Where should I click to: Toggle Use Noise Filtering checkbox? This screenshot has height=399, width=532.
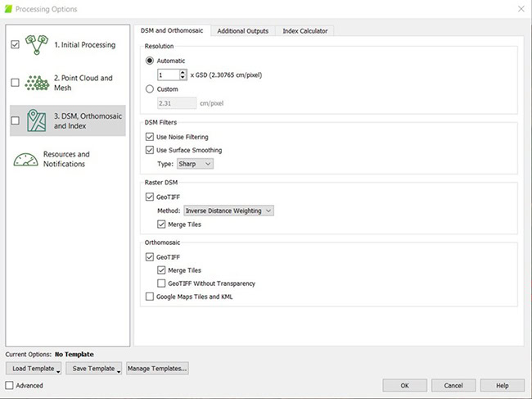150,137
